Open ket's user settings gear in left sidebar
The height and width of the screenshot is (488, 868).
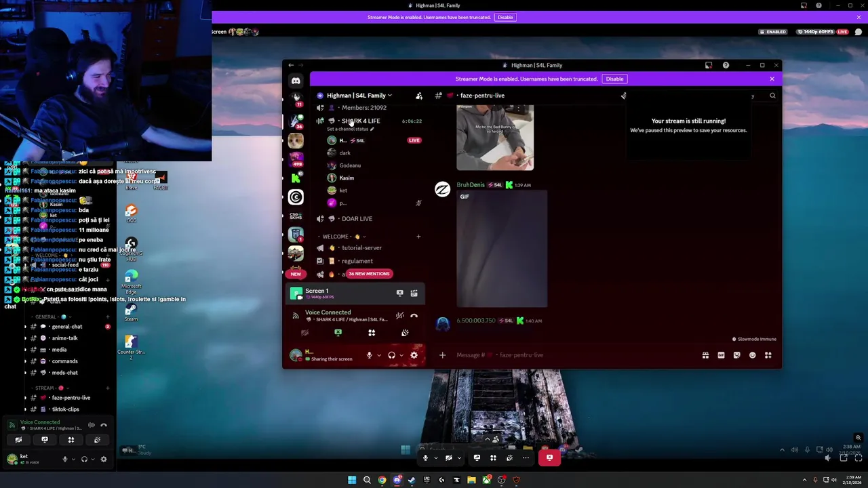[103, 459]
